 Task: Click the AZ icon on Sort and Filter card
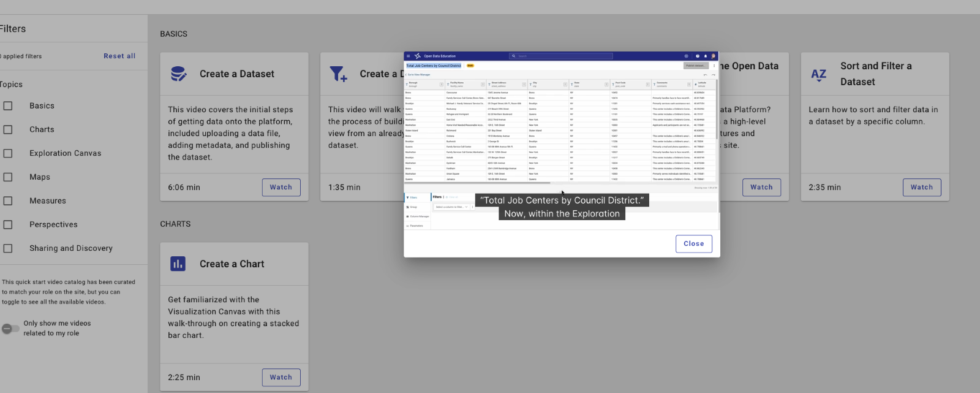[x=819, y=75]
